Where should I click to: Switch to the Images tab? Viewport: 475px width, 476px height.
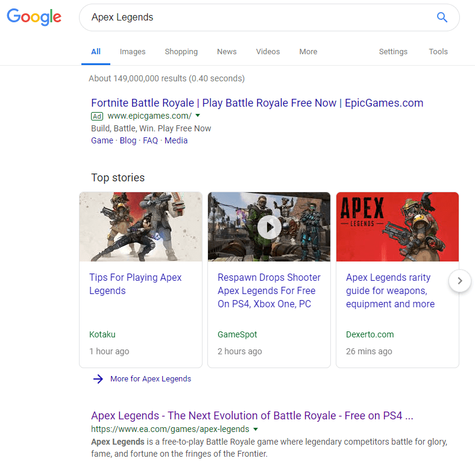(x=133, y=52)
